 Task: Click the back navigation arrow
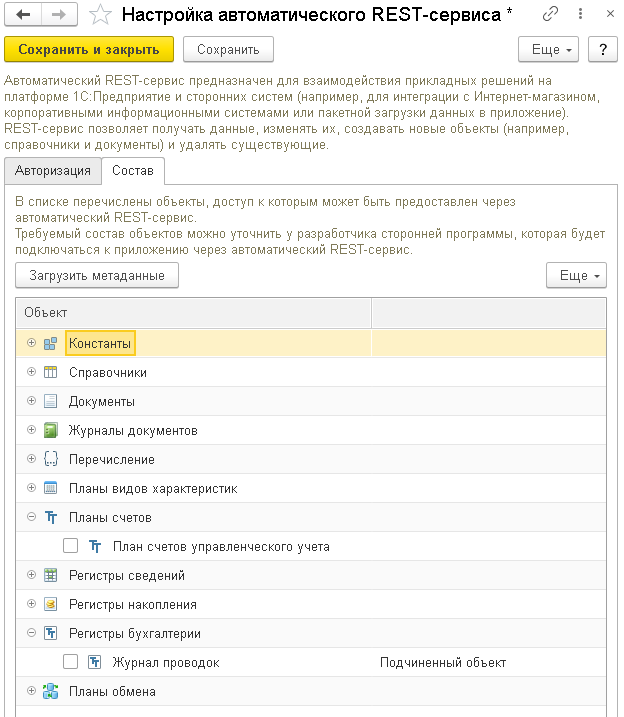pos(23,15)
